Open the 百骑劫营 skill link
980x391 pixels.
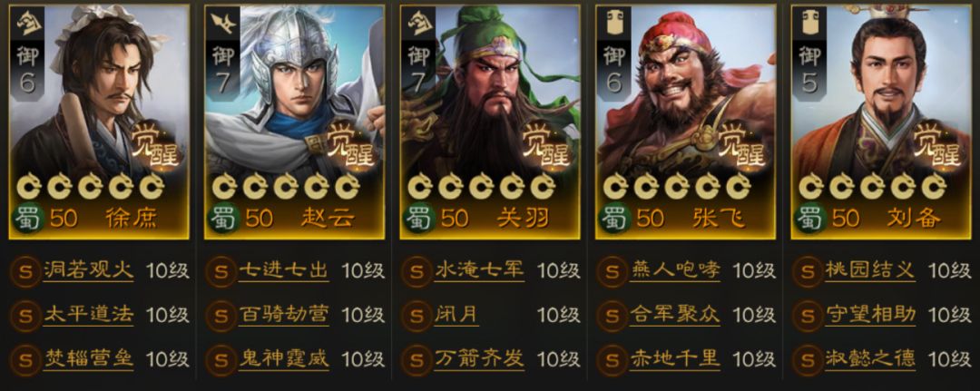[x=284, y=315]
